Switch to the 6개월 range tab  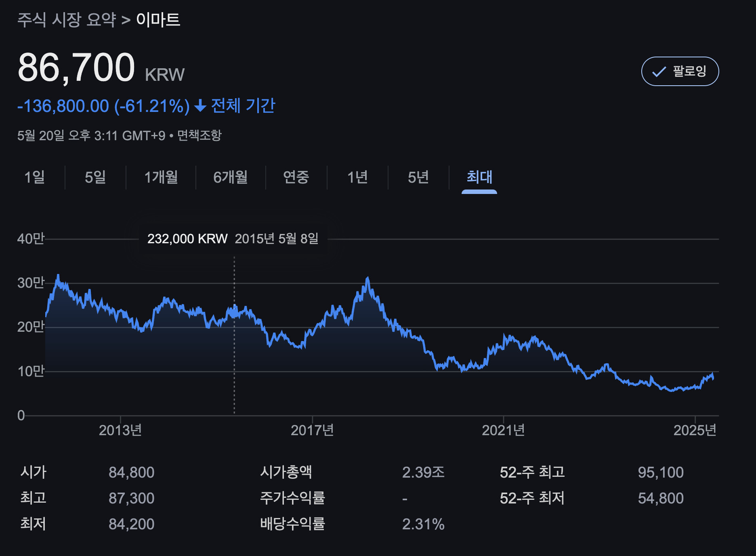230,177
